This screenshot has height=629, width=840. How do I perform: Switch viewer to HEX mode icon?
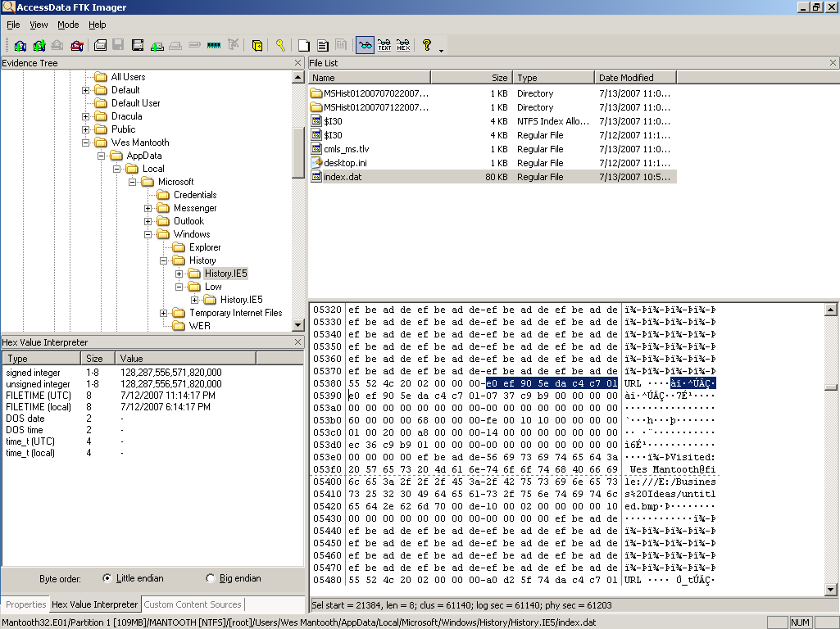pyautogui.click(x=403, y=46)
